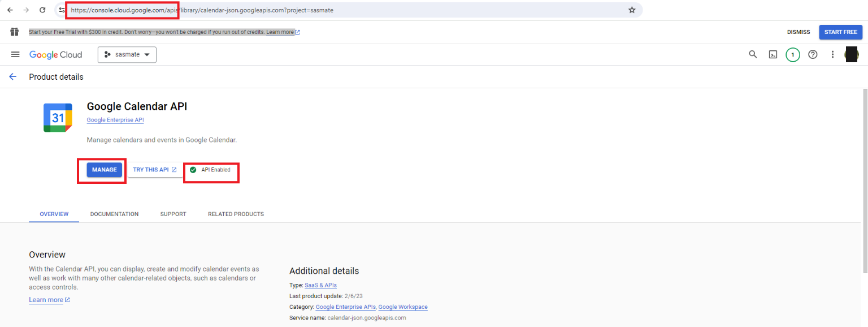Click the search magnifier icon
Image resolution: width=868 pixels, height=327 pixels.
[753, 54]
